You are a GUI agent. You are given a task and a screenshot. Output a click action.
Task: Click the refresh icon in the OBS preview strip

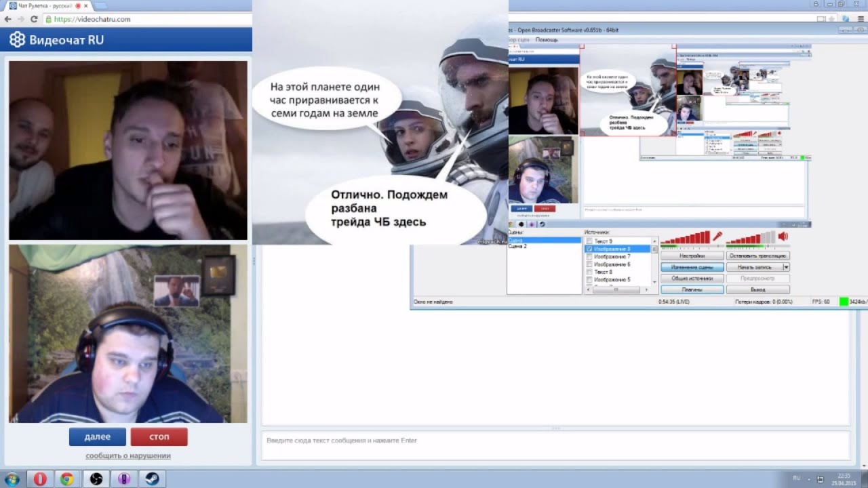tap(542, 224)
